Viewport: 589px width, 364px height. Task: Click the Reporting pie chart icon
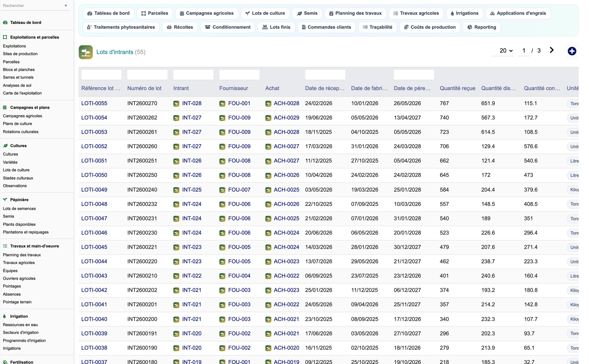(x=470, y=27)
